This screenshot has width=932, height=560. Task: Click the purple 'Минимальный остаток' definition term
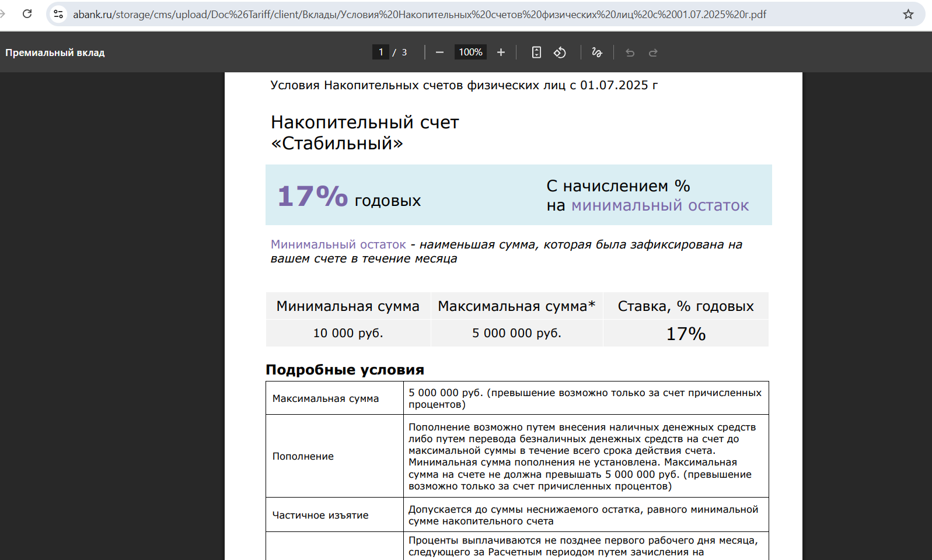coord(338,244)
